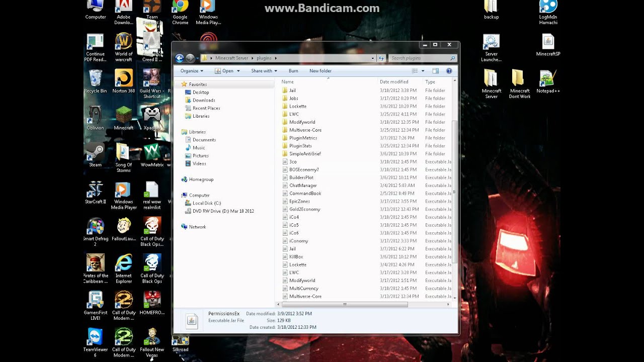Select the ChatManager jar file

[x=363, y=186]
